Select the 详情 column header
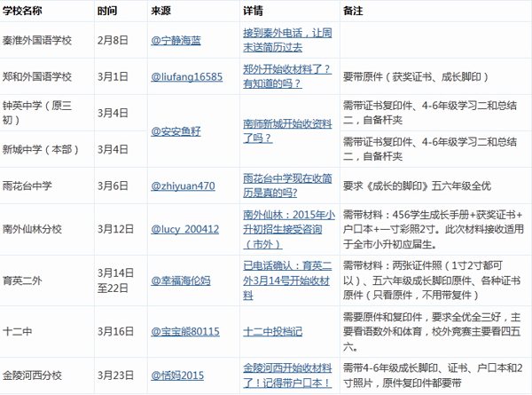This screenshot has width=532, height=395. (253, 11)
